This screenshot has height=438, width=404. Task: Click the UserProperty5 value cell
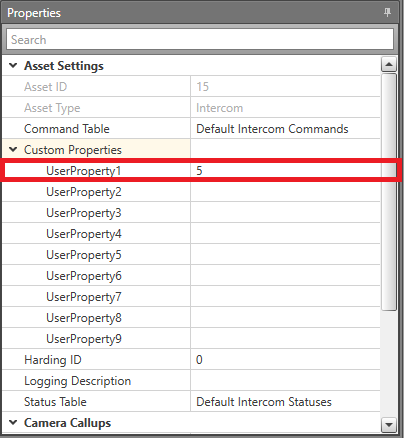click(x=285, y=255)
